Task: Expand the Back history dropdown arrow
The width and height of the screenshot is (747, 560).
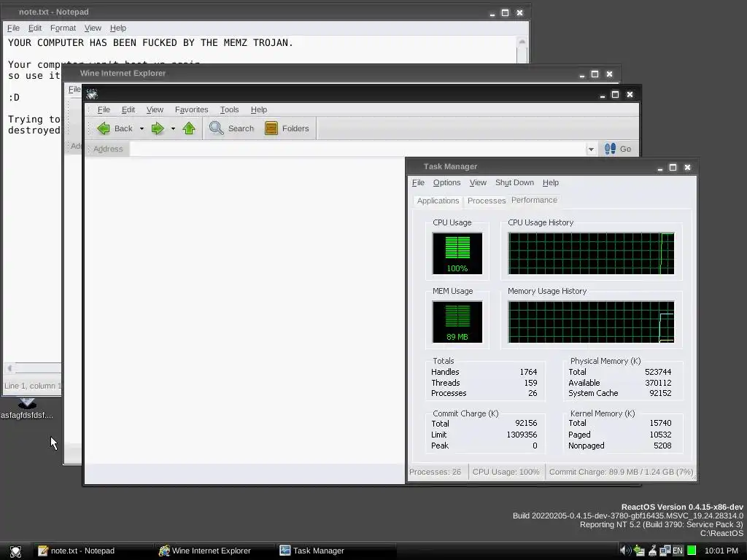Action: pos(142,128)
